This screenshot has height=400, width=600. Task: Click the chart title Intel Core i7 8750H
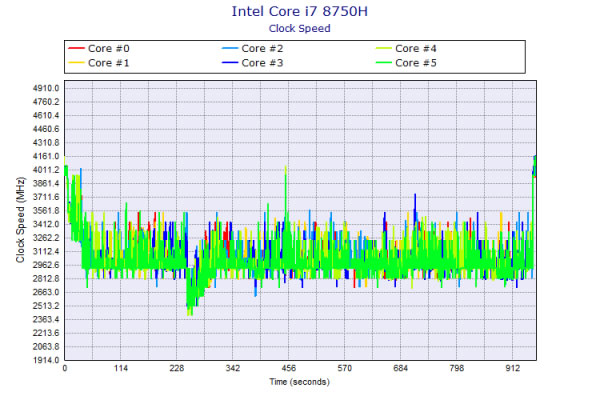[x=300, y=11]
